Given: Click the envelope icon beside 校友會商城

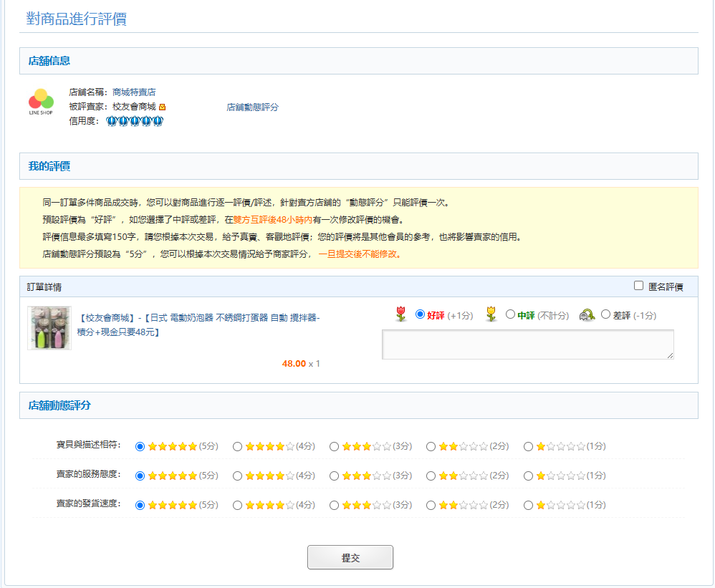Looking at the screenshot, I should click(163, 107).
